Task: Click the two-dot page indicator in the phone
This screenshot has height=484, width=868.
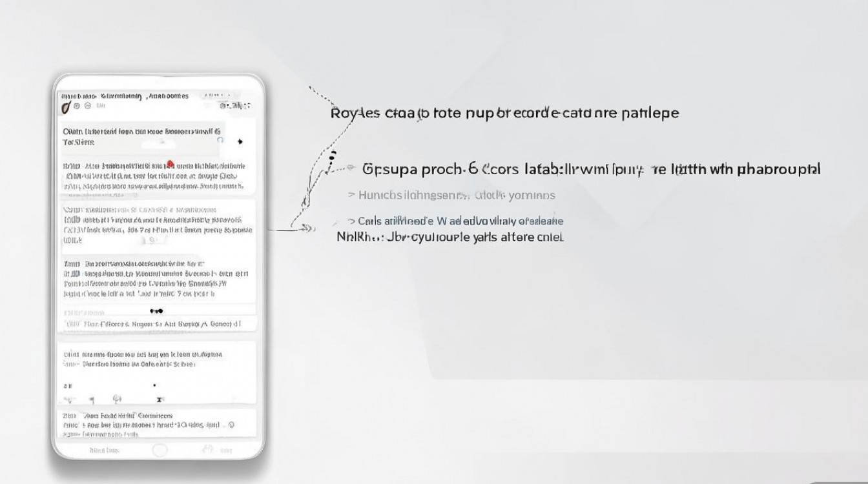Action: pos(156,311)
